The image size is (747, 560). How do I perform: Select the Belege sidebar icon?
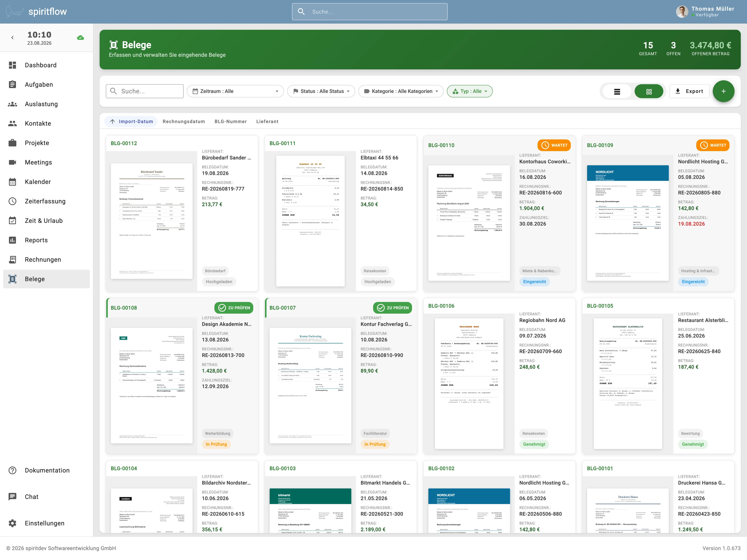point(12,279)
